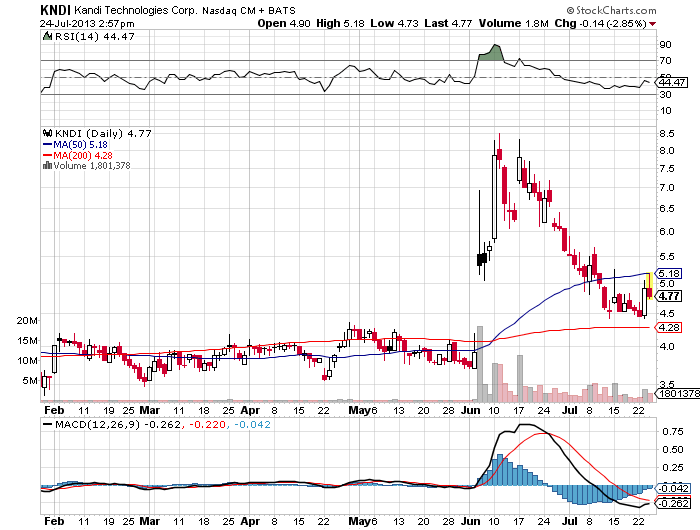Click the 5.18 MA(50) price tag
The height and width of the screenshot is (530, 700).
click(668, 273)
